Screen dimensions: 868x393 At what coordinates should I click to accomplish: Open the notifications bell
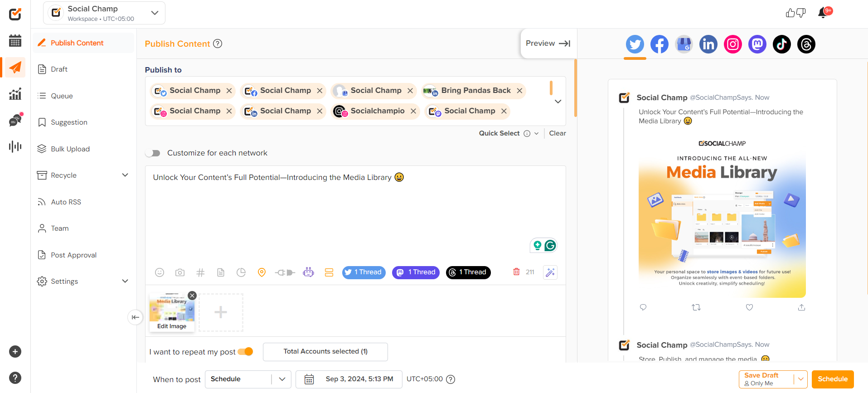click(x=823, y=13)
